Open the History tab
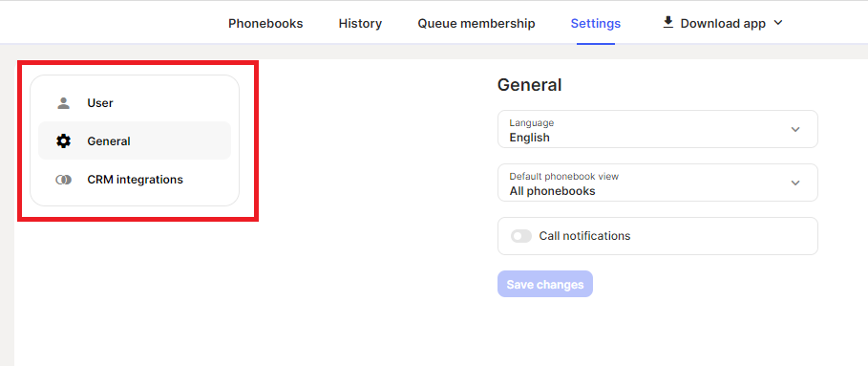 [360, 23]
